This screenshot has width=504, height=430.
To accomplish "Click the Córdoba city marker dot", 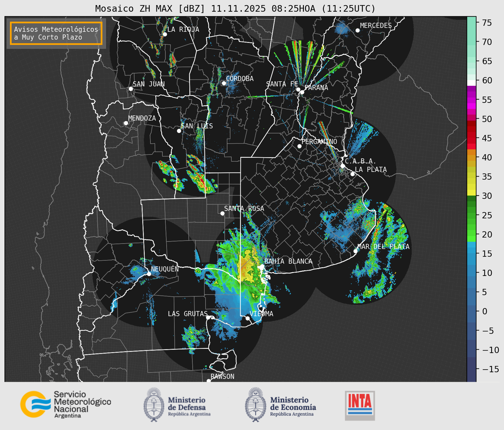I will pyautogui.click(x=224, y=83).
